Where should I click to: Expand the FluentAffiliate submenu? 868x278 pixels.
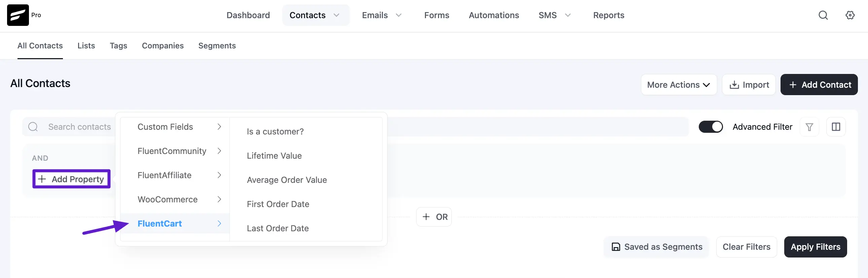175,175
